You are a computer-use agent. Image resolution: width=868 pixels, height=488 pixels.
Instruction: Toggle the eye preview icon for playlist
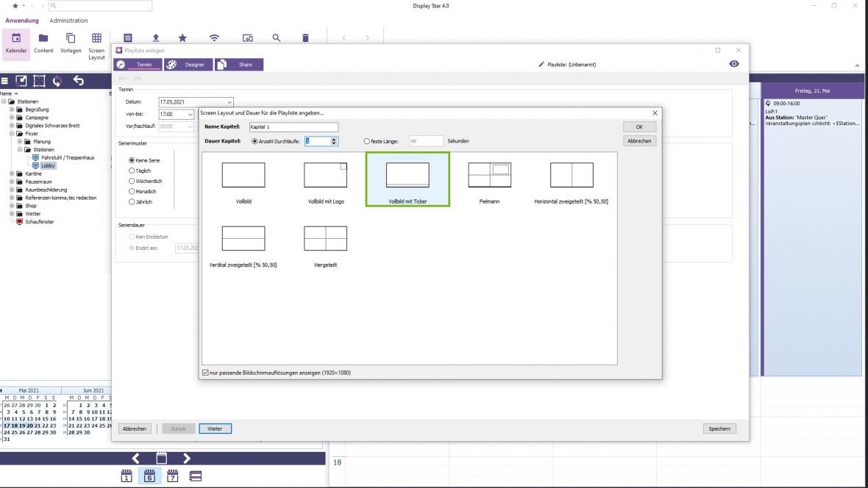(x=733, y=65)
